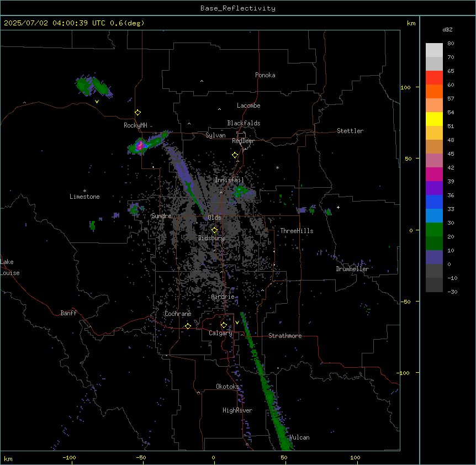Image resolution: width=476 pixels, height=465 pixels.
Task: Click the Sylvan label
Action: [x=215, y=135]
